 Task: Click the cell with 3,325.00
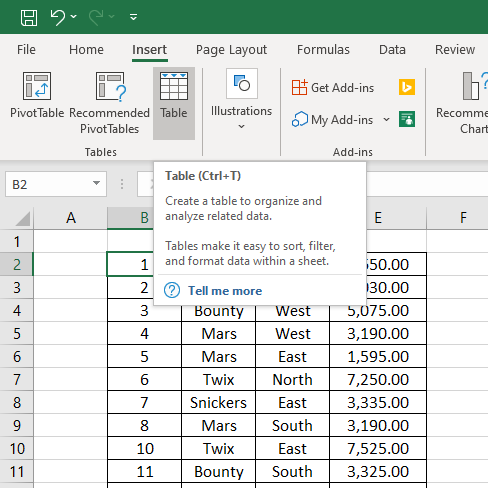tap(378, 471)
